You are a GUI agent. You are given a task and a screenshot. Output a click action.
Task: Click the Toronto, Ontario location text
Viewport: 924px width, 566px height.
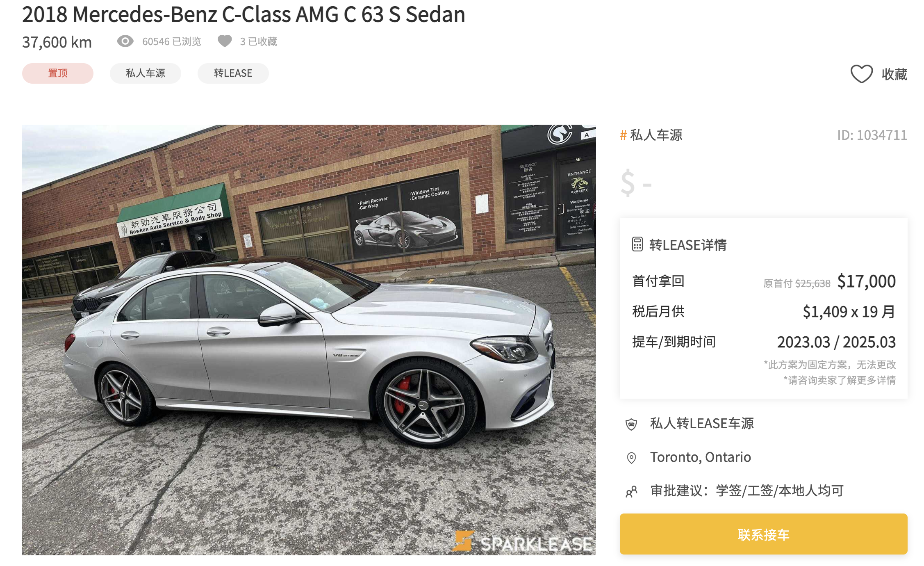[701, 457]
